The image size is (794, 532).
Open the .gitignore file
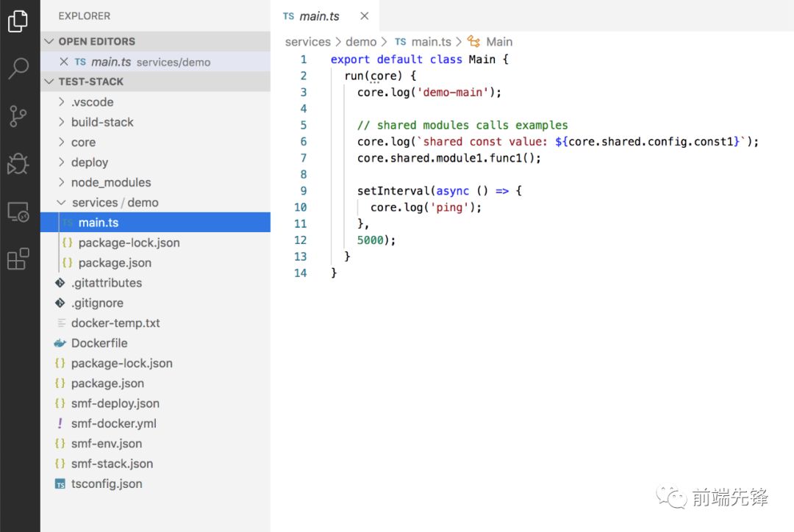97,303
